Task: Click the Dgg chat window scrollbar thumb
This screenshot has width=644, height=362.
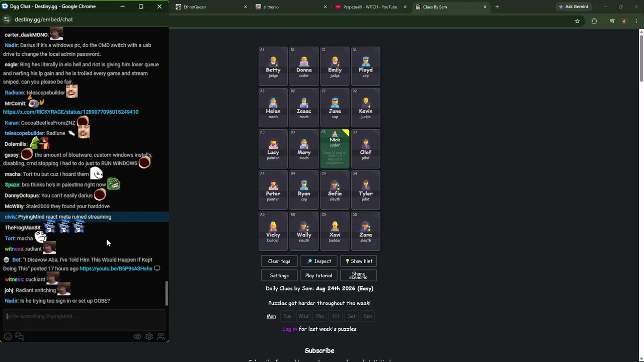Action: tap(167, 293)
